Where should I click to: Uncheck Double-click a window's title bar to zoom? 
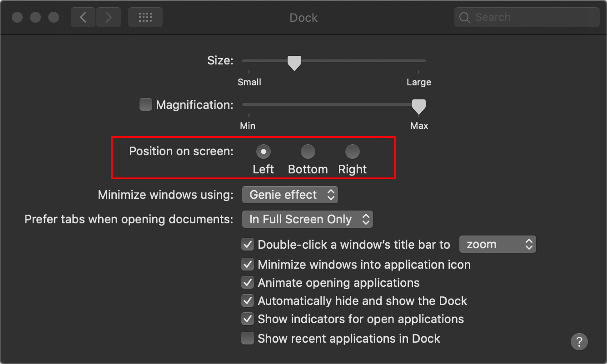pyautogui.click(x=248, y=244)
